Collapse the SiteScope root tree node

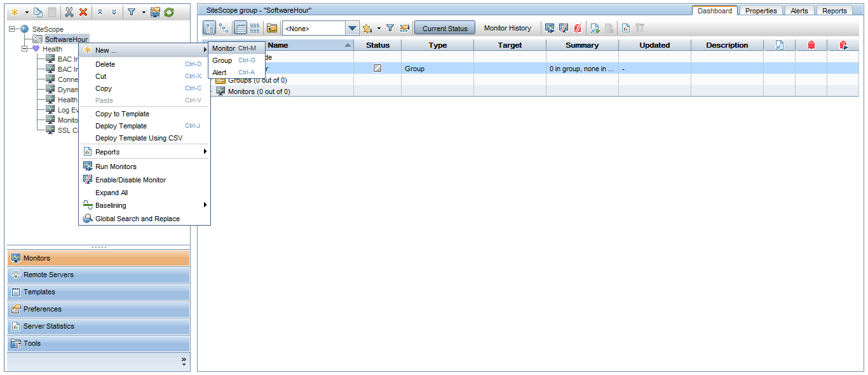click(12, 29)
